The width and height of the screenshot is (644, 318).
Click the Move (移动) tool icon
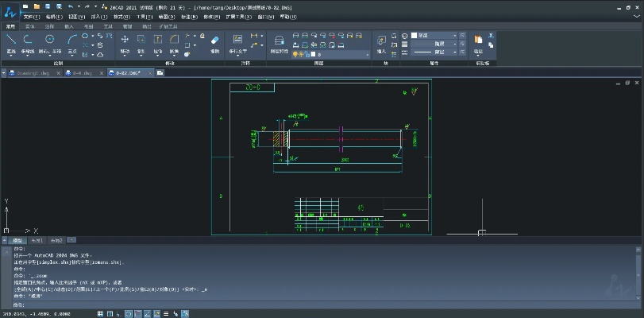point(125,41)
